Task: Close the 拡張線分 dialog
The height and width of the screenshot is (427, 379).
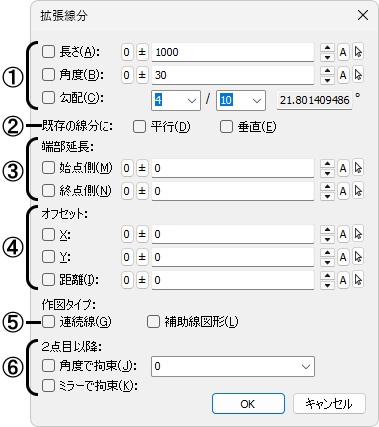Action: coord(363,15)
